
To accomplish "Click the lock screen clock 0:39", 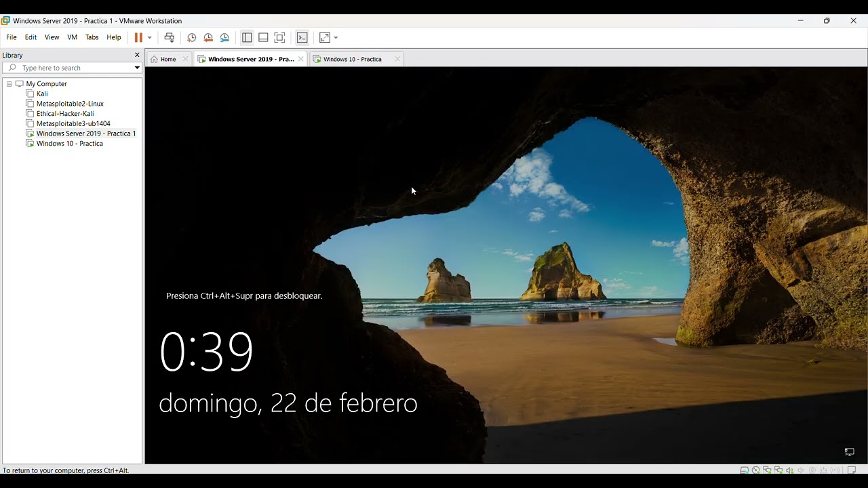I will click(x=206, y=352).
